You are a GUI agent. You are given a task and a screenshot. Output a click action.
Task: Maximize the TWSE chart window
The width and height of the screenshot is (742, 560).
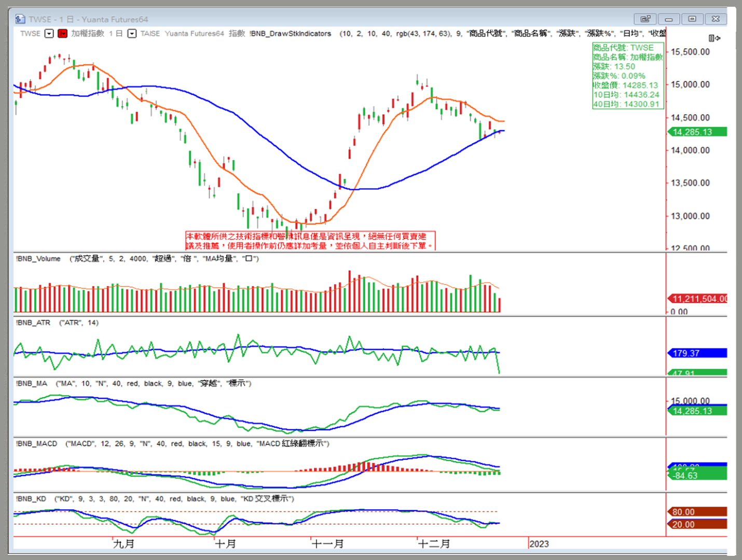692,19
